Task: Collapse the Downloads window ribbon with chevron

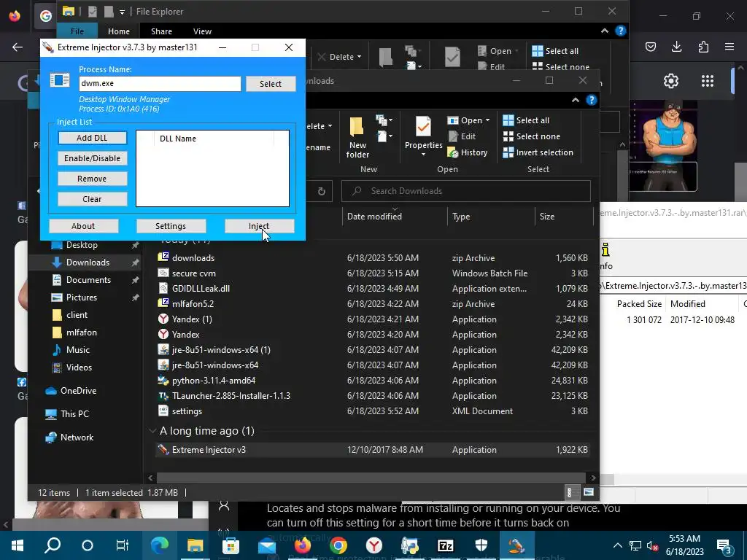Action: pyautogui.click(x=576, y=100)
